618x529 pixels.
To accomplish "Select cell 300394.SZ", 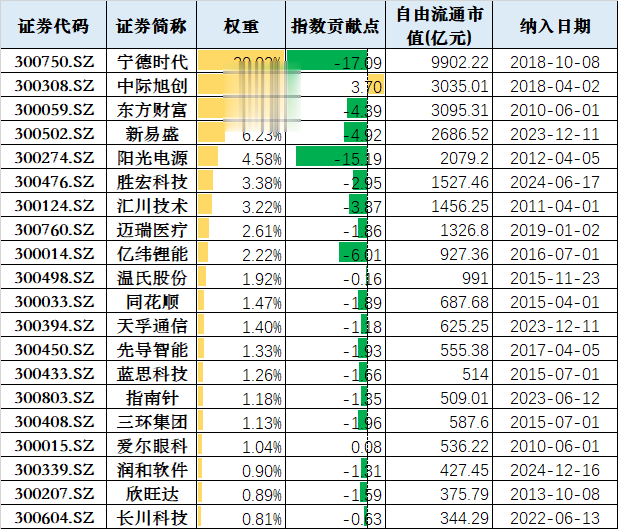I will click(x=54, y=326).
